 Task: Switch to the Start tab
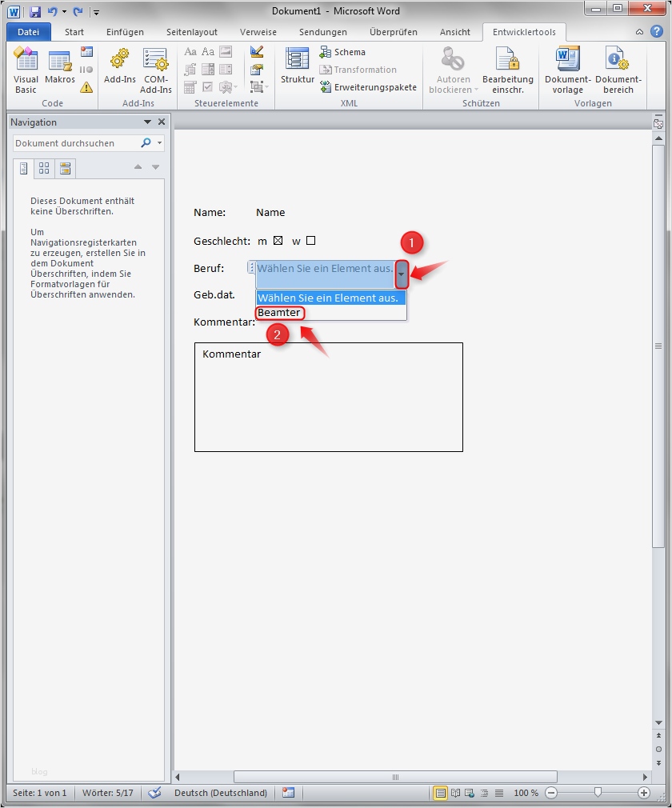pos(74,32)
